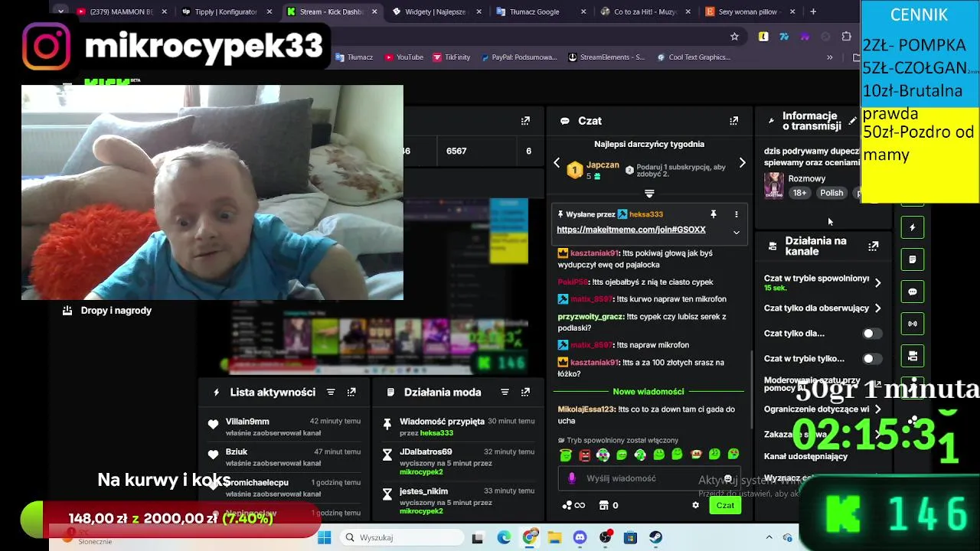Screen dimensions: 980x551
Task: Pop out the stream stats panel
Action: click(x=525, y=121)
